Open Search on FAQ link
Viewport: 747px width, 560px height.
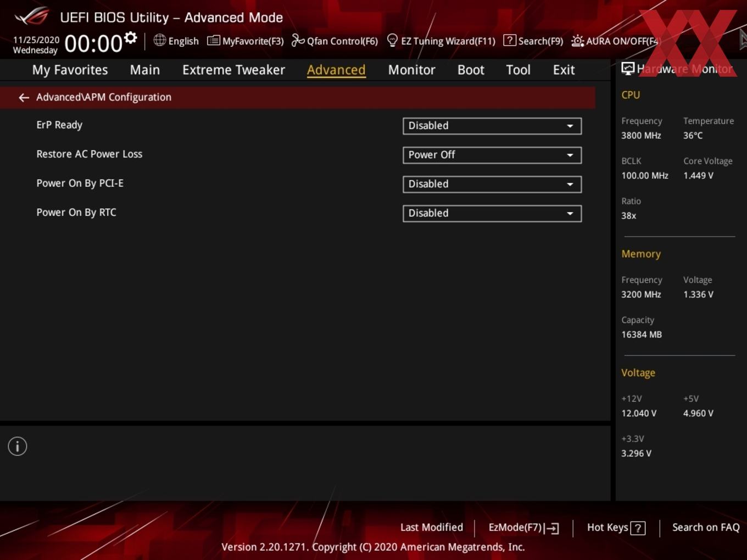coord(706,528)
